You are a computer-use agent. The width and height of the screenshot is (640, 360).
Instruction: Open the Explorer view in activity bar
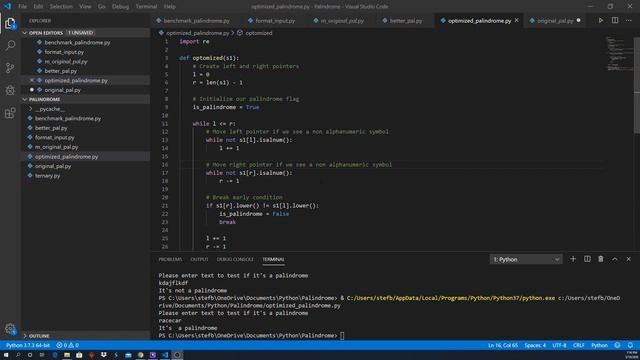pos(10,23)
